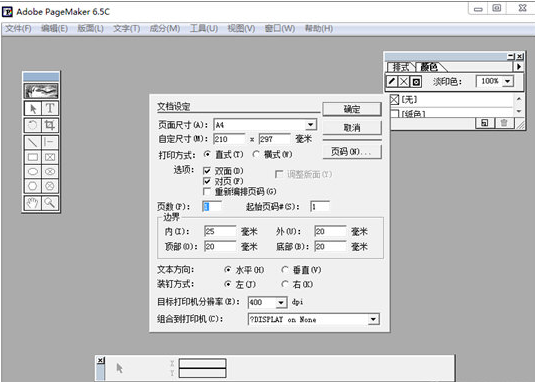This screenshot has width=535, height=382.
Task: Open the 页面尺寸 A4 dropdown
Action: pos(310,125)
